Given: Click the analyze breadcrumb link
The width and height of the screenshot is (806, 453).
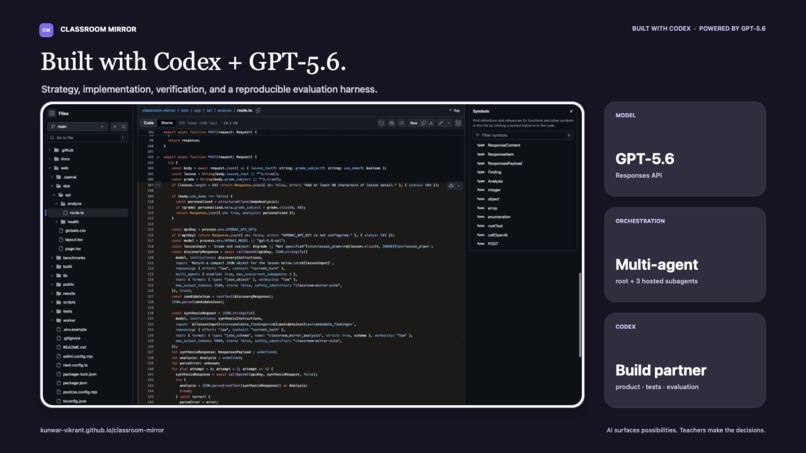Looking at the screenshot, I should (224, 111).
